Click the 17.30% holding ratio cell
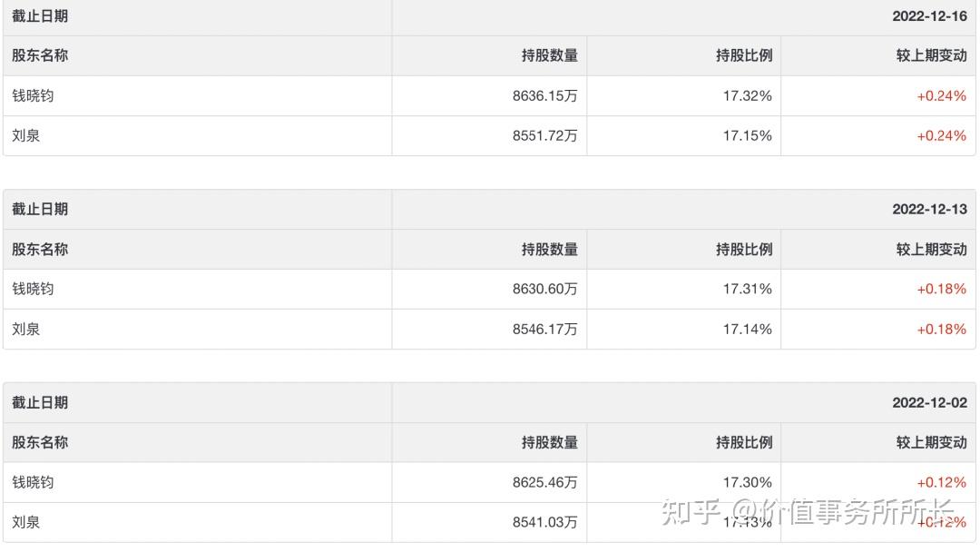This screenshot has height=552, width=980. pos(747,482)
